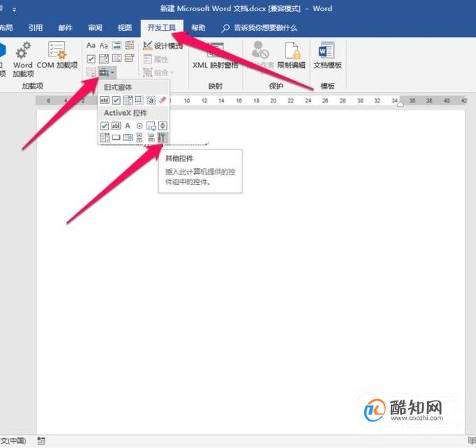Insert a picture content control
The image size is (476, 448).
point(117,45)
